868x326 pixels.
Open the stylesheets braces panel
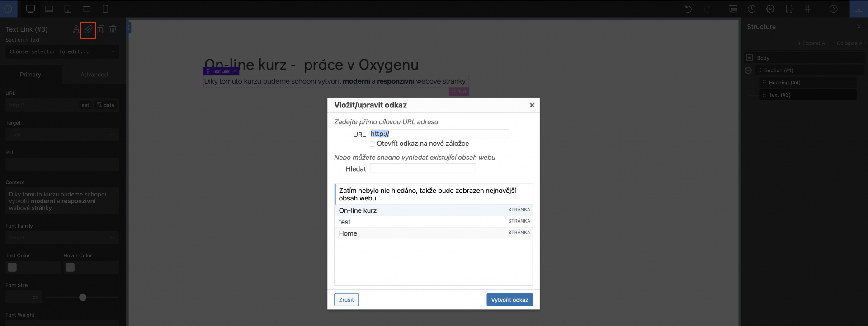[789, 9]
